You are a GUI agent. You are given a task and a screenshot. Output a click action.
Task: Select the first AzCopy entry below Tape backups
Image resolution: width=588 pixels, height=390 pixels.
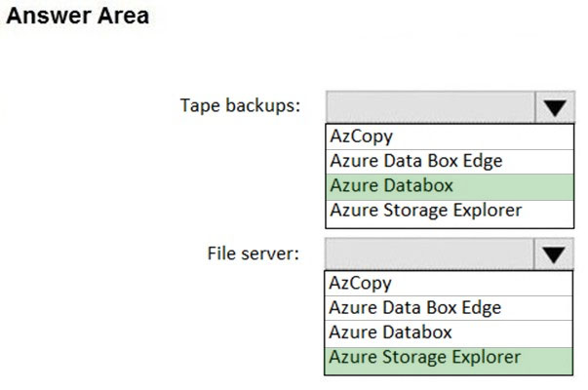point(450,136)
